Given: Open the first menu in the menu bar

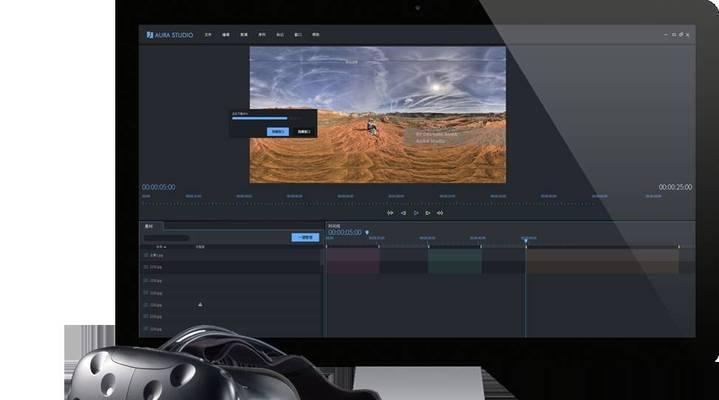Looking at the screenshot, I should tap(208, 35).
